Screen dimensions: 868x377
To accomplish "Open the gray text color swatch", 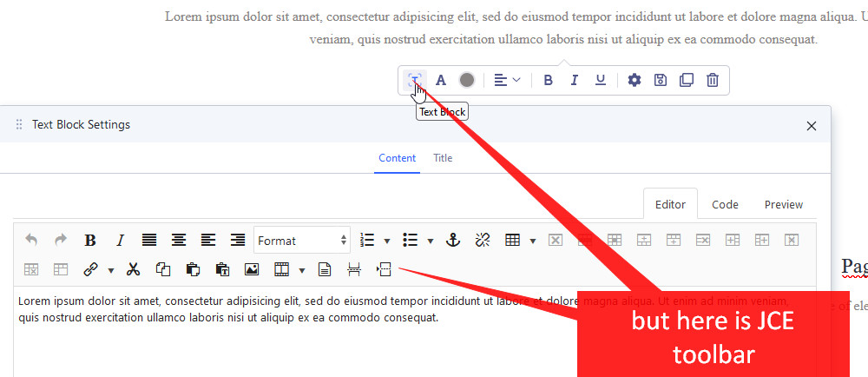I will [467, 80].
